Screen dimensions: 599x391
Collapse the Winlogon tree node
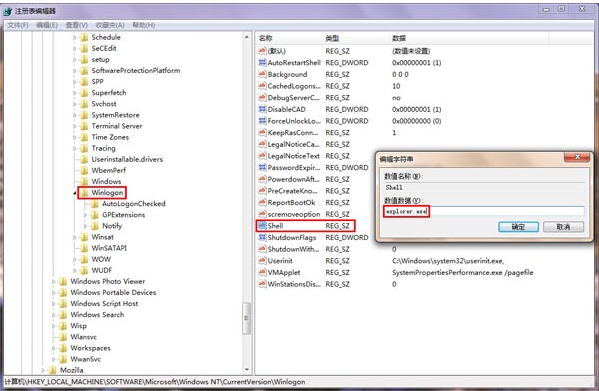[x=75, y=193]
